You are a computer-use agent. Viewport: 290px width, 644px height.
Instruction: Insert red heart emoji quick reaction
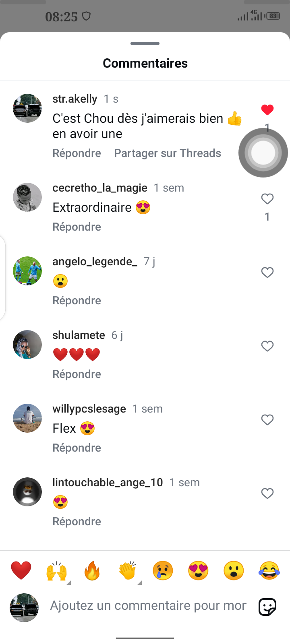tap(21, 571)
